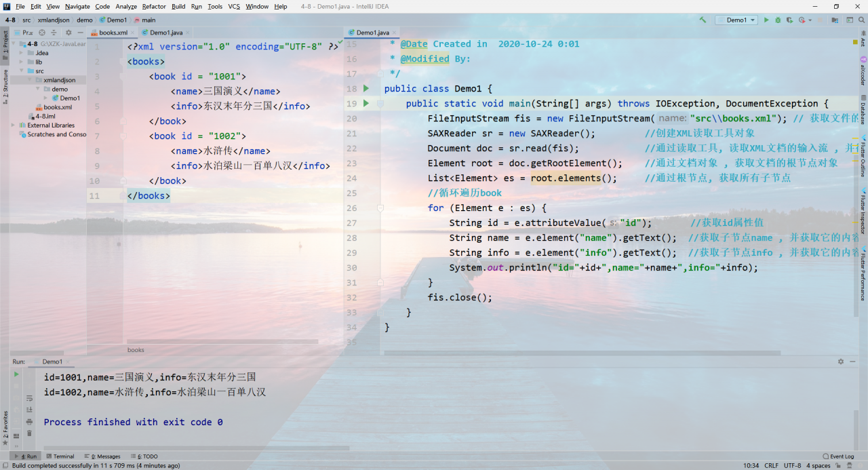
Task: Open the Terminal tool tab
Action: pos(60,456)
